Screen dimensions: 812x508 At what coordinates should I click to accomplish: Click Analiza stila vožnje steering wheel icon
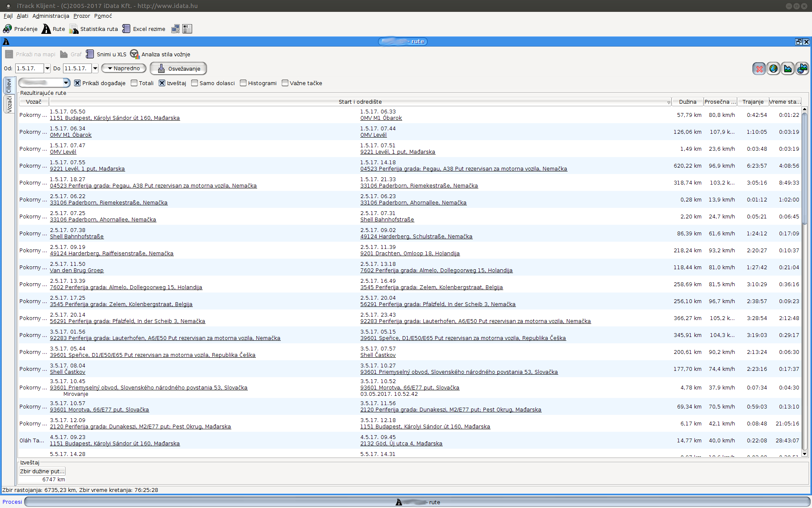point(134,54)
